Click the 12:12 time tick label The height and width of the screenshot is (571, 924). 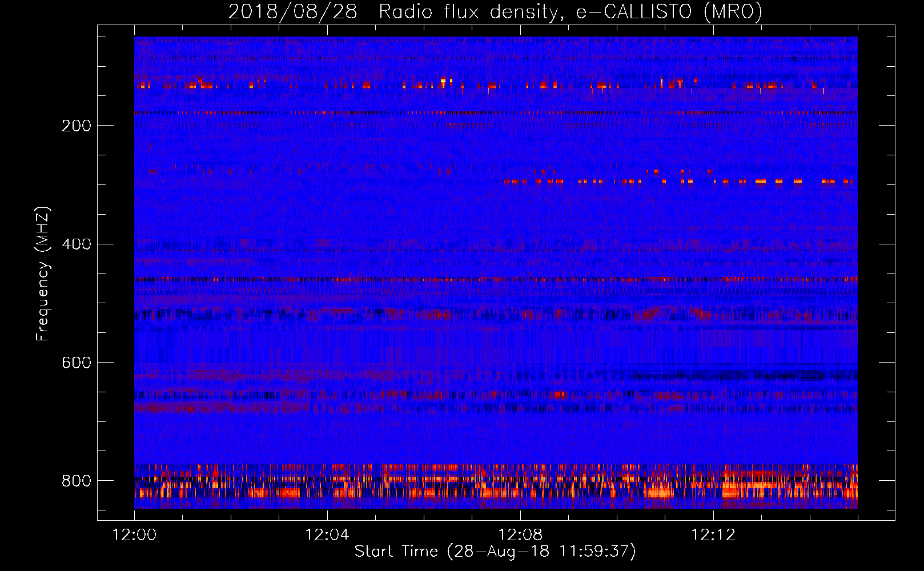point(713,535)
